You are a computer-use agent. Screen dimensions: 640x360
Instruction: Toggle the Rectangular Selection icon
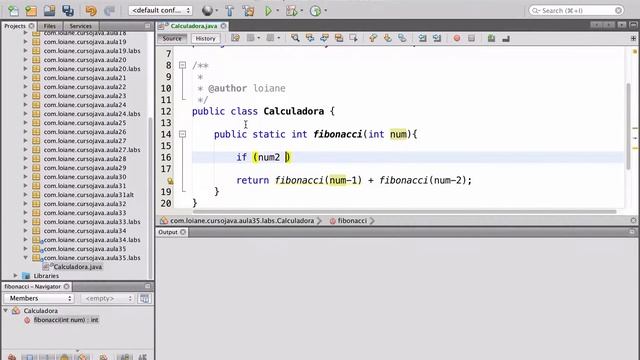(353, 38)
